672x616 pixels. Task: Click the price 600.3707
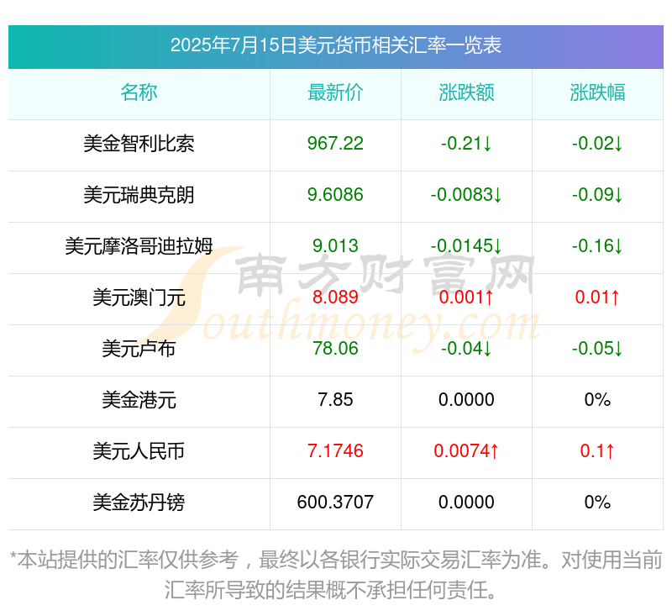(x=335, y=503)
